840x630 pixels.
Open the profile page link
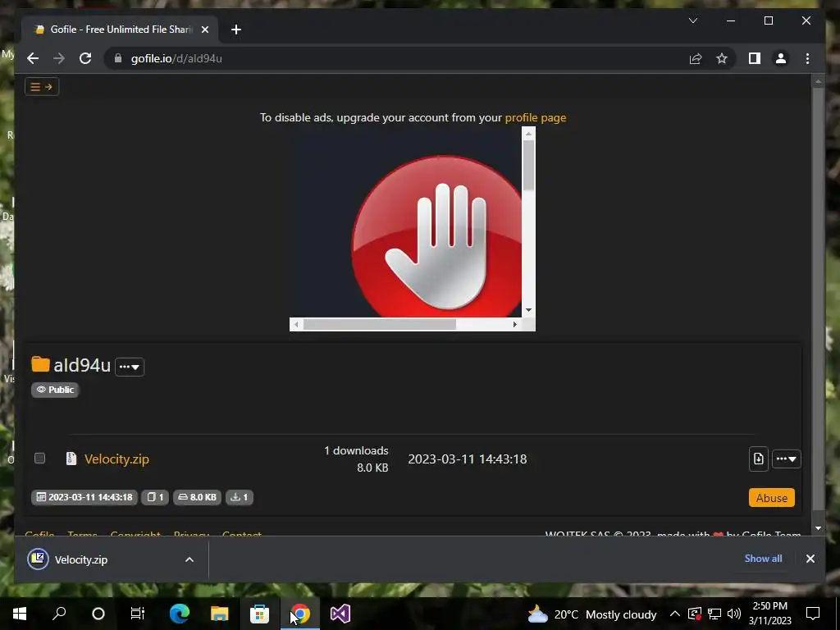coord(535,117)
